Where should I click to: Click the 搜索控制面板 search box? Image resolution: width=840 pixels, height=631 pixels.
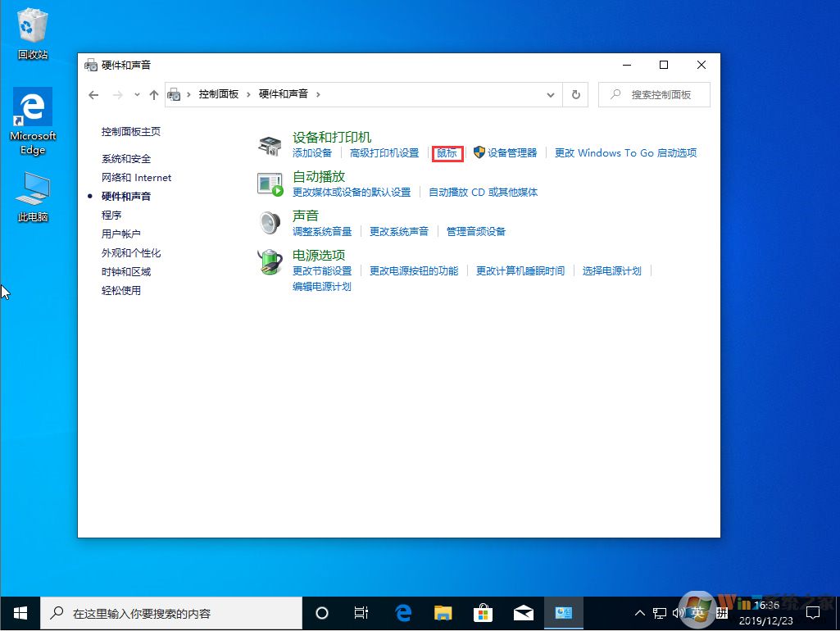pyautogui.click(x=653, y=94)
